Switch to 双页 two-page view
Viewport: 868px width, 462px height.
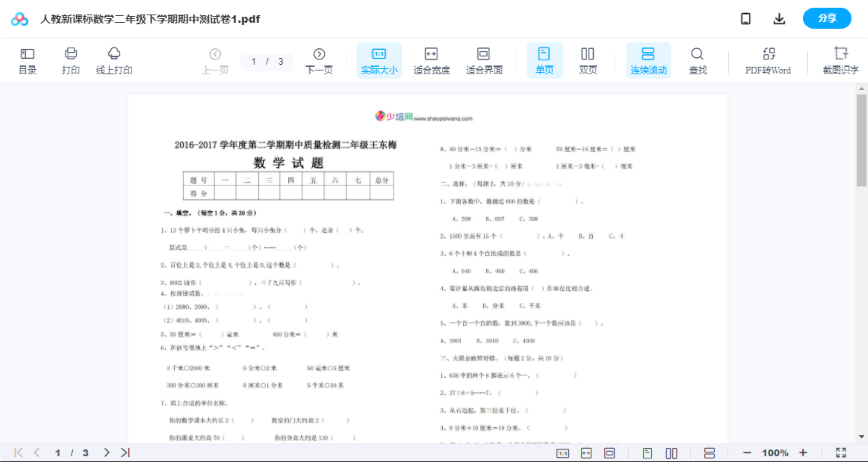point(588,60)
